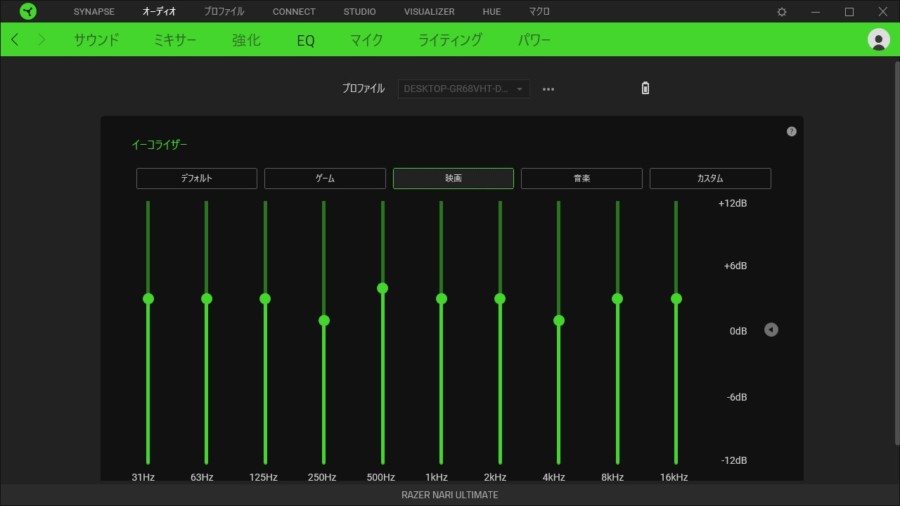Image resolution: width=900 pixels, height=506 pixels.
Task: Open the STUDIO top menu
Action: (359, 12)
